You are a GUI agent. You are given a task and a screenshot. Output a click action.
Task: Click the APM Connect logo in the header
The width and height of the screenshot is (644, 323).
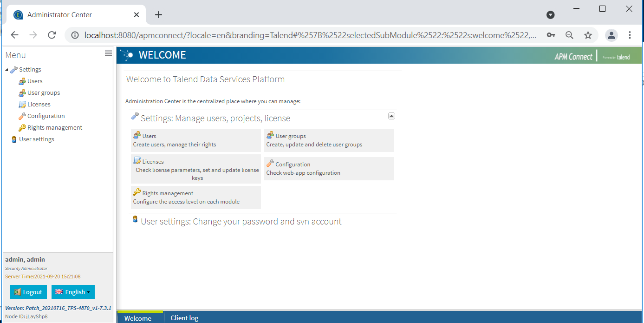tap(573, 57)
